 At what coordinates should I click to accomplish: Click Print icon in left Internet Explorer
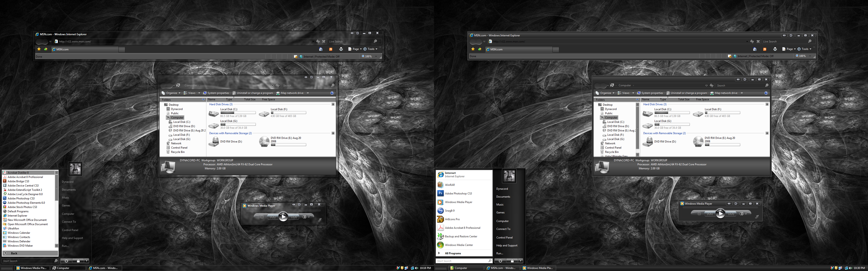(341, 49)
